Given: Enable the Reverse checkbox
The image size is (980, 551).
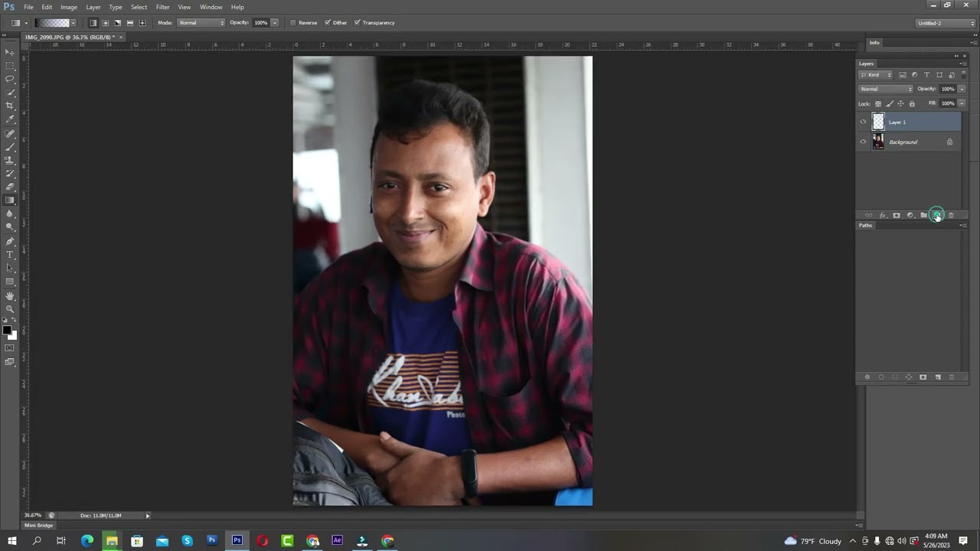Looking at the screenshot, I should coord(293,23).
